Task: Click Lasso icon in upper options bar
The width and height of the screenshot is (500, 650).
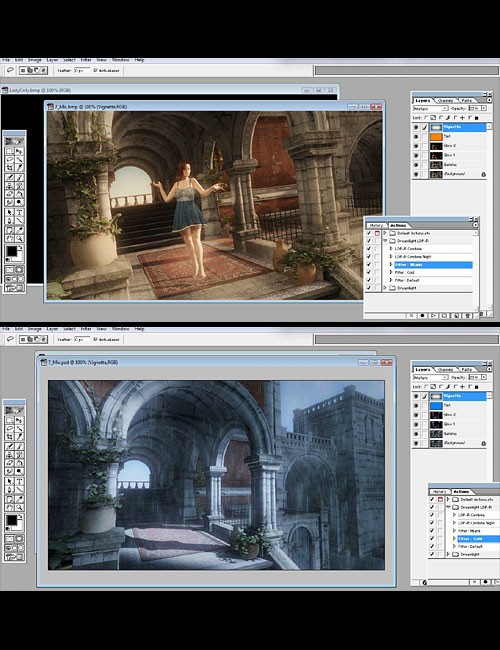Action: tap(10, 70)
